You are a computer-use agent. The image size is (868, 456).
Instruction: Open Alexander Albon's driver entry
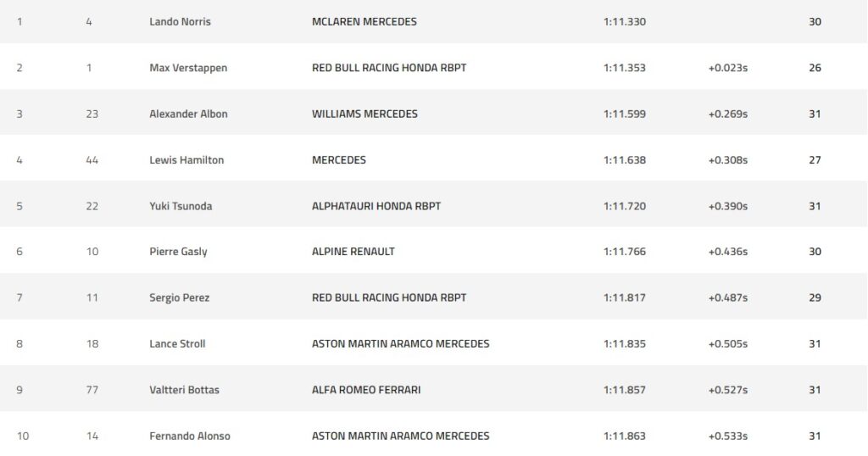pos(188,114)
